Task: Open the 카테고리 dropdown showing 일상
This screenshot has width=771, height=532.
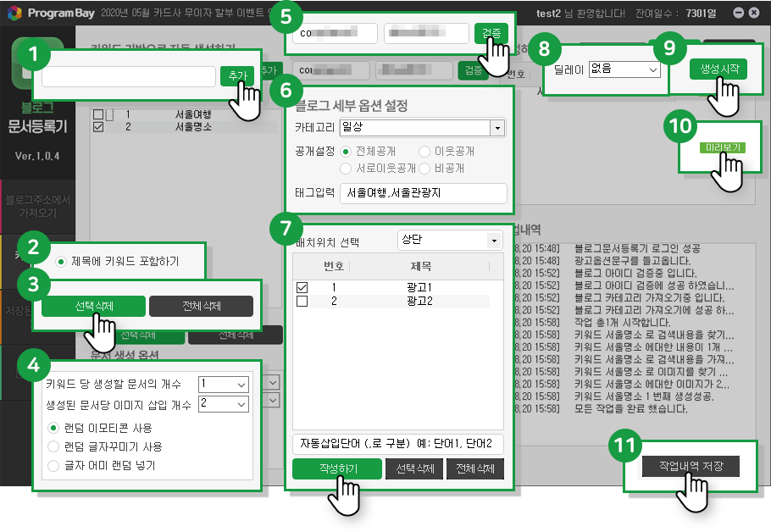Action: click(x=497, y=128)
